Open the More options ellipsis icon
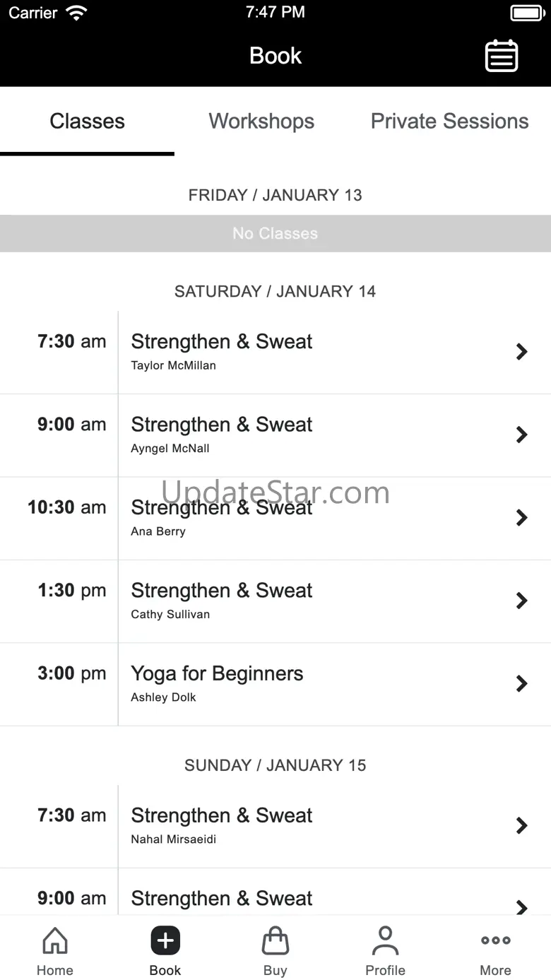The height and width of the screenshot is (980, 551). [x=495, y=941]
